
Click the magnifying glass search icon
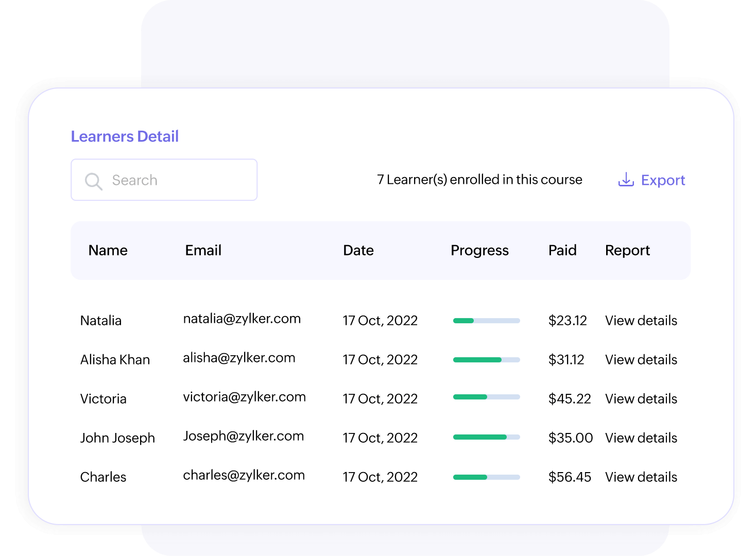coord(93,181)
